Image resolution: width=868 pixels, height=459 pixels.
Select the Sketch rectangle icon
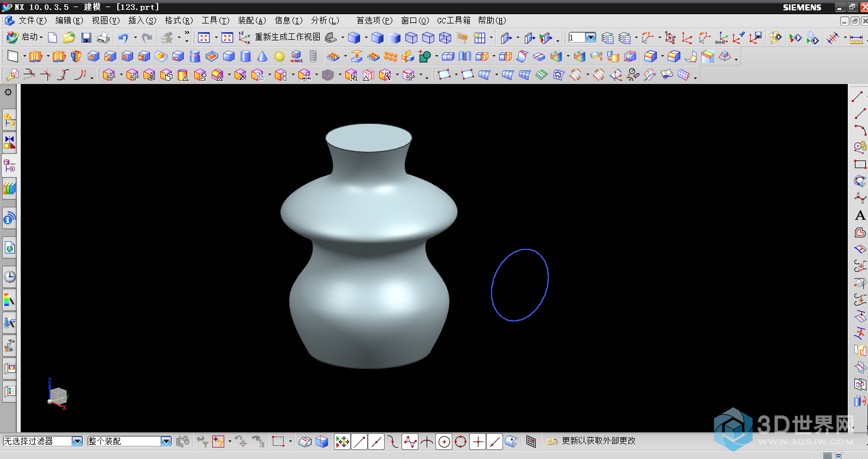pos(12,56)
